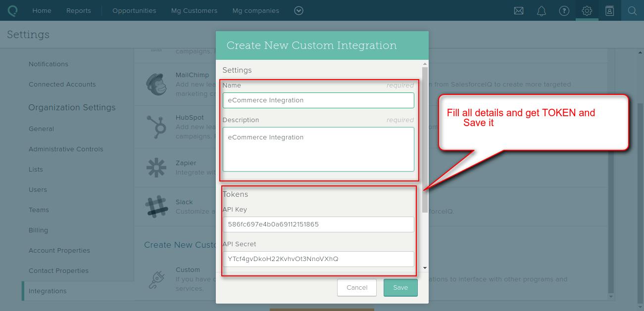Click the Zapier asterisk icon
The width and height of the screenshot is (644, 311).
pyautogui.click(x=156, y=168)
